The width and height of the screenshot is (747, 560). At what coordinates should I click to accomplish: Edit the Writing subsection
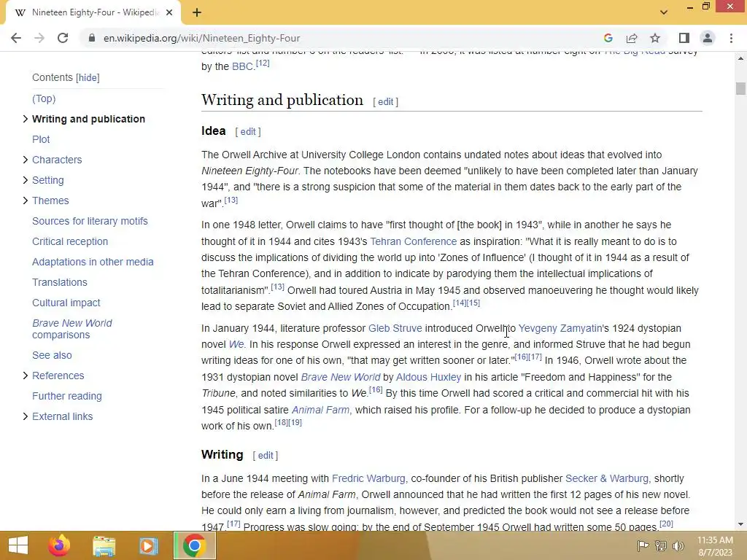coord(266,455)
